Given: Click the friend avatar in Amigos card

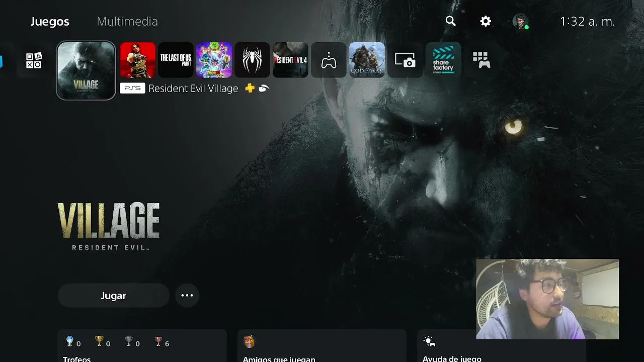Looking at the screenshot, I should [249, 342].
